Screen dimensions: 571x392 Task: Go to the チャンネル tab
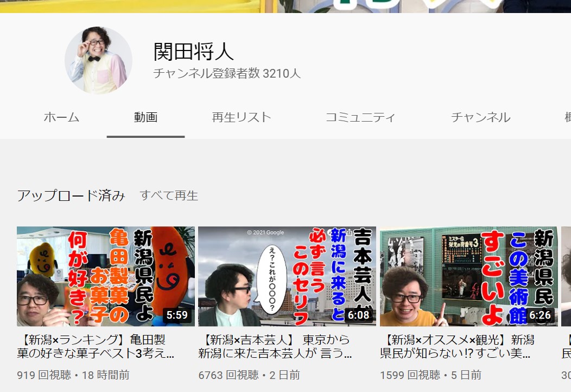481,117
